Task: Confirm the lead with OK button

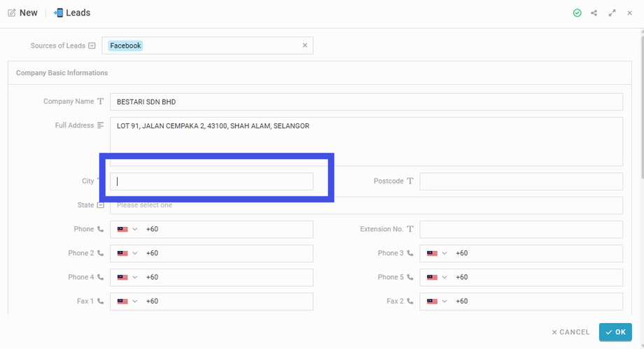Action: (615, 332)
